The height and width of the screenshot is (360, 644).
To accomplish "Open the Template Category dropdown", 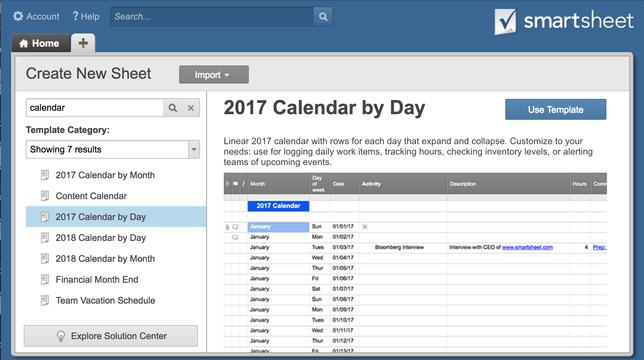I will (x=194, y=149).
